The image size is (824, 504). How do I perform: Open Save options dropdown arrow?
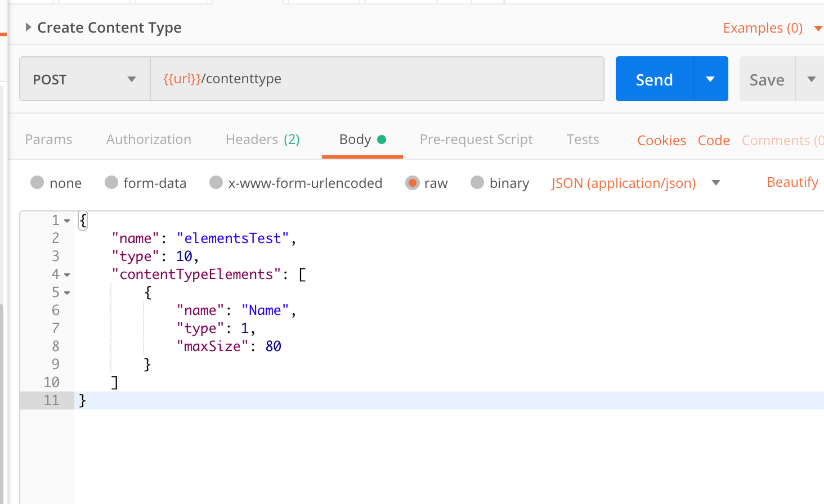click(x=811, y=79)
